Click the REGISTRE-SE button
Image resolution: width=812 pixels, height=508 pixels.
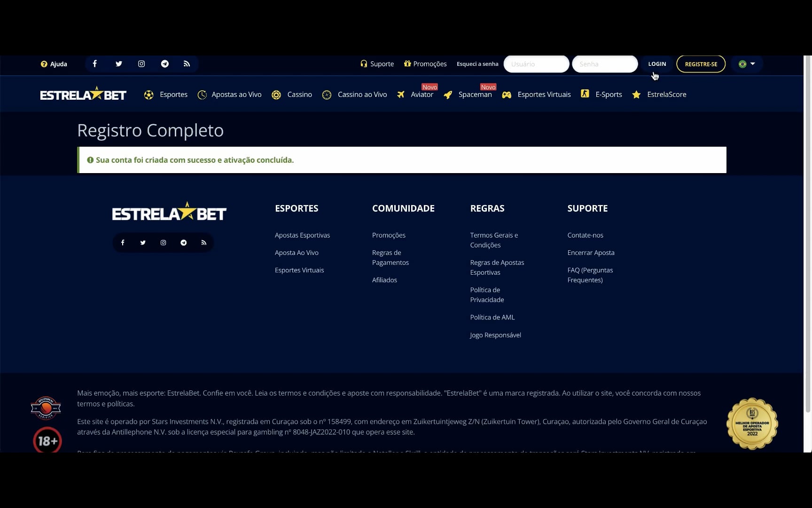(x=701, y=64)
